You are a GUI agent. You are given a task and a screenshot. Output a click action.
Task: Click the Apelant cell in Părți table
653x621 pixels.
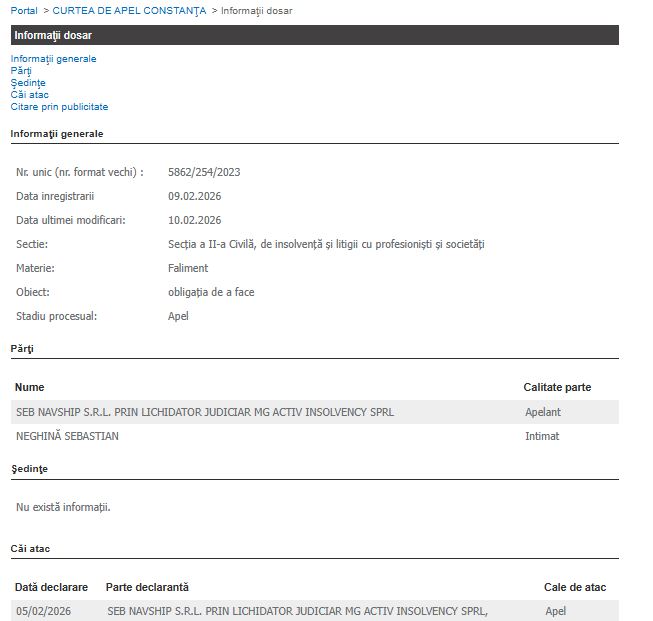point(543,412)
